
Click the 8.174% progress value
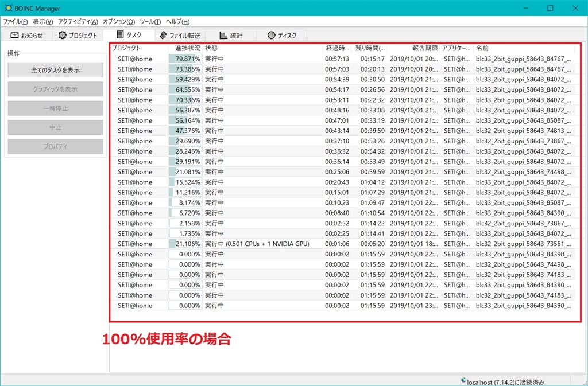point(189,202)
